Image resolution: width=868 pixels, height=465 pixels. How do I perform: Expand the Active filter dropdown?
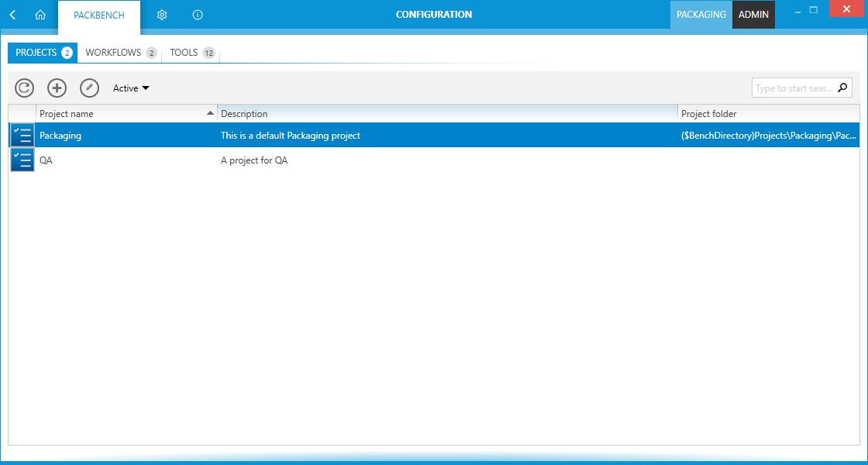(131, 88)
